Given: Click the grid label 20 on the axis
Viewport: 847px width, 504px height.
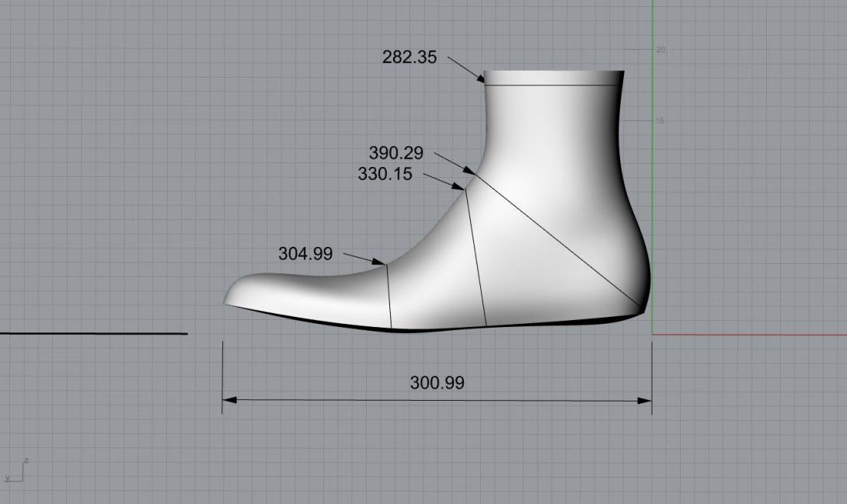Looking at the screenshot, I should tap(661, 50).
